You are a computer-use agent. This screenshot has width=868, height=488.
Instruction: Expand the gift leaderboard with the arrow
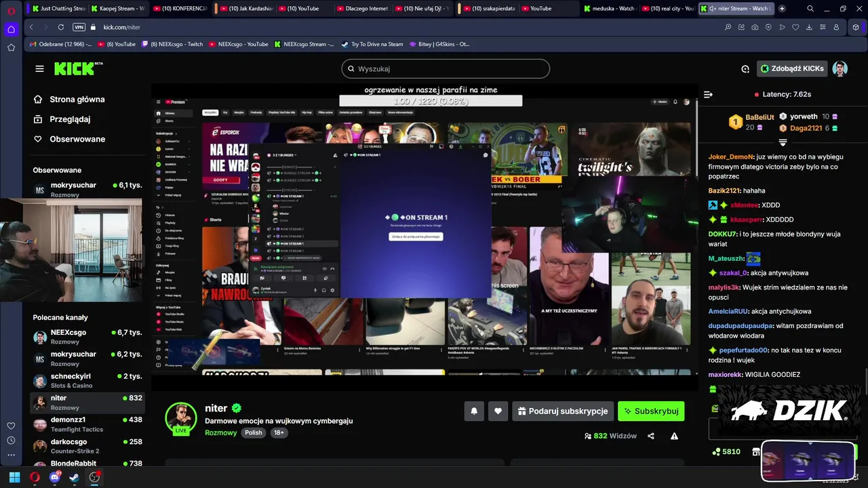pyautogui.click(x=783, y=142)
